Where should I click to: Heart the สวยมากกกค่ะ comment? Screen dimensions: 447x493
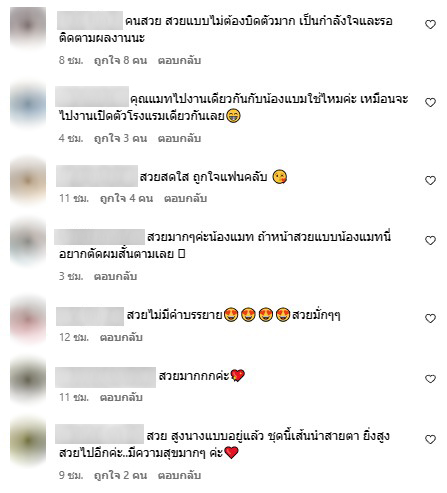coord(430,379)
